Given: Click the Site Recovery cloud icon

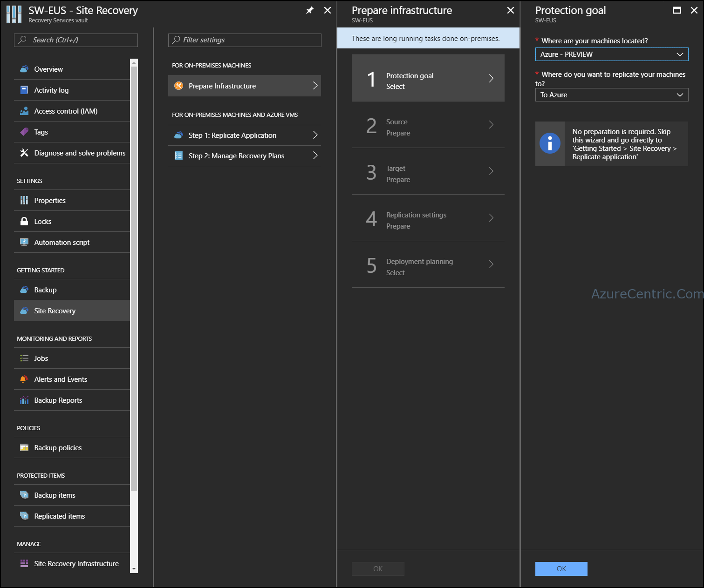Looking at the screenshot, I should coord(24,311).
